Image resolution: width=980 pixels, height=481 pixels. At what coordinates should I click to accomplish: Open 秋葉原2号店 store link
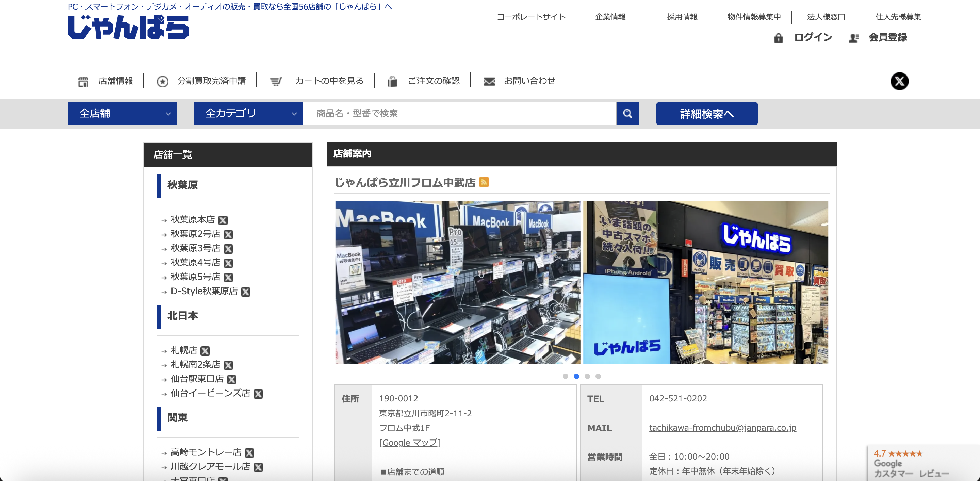point(196,234)
